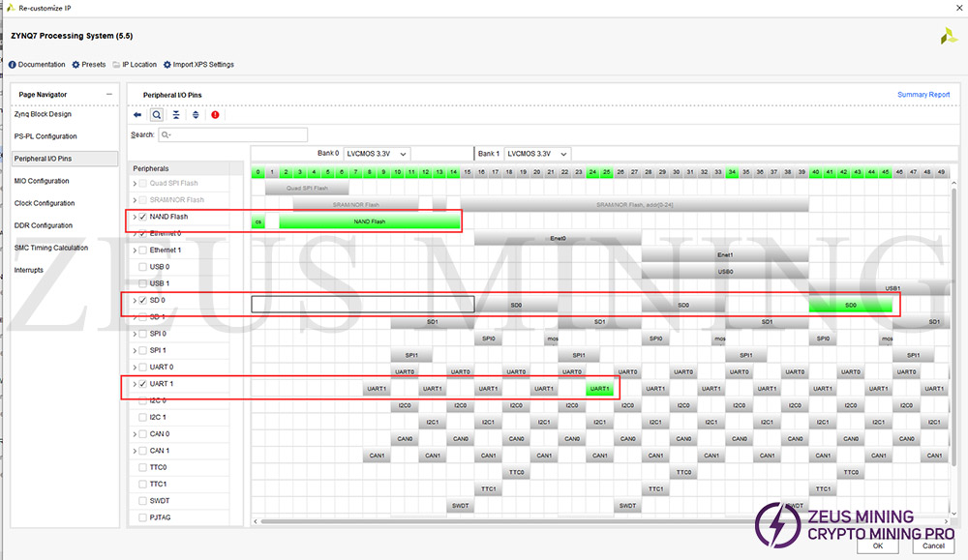Open the Summary Report link
This screenshot has height=560, width=968.
(x=923, y=95)
